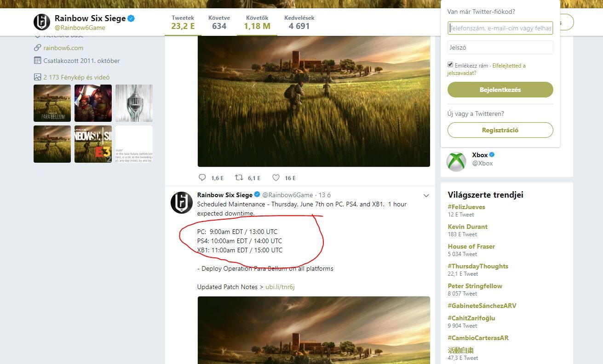Switch to the Követők tab
The height and width of the screenshot is (364, 603).
257,23
